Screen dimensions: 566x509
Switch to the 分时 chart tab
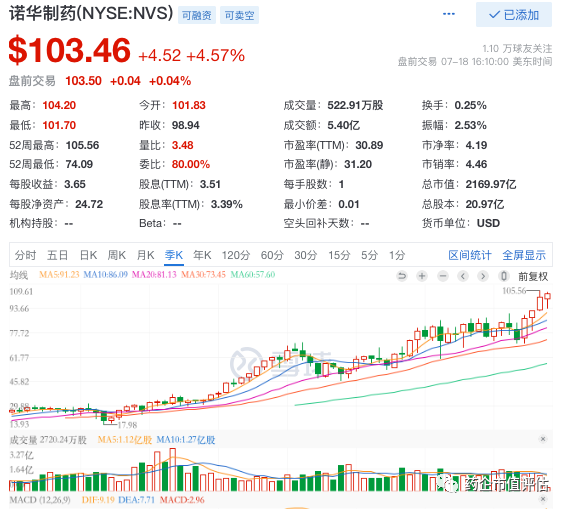25,255
